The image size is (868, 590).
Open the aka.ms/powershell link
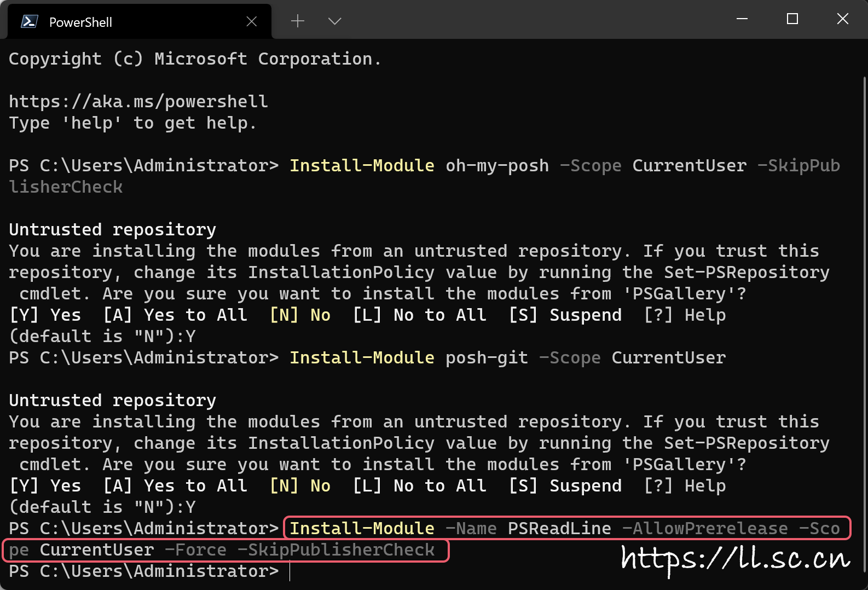pyautogui.click(x=138, y=102)
